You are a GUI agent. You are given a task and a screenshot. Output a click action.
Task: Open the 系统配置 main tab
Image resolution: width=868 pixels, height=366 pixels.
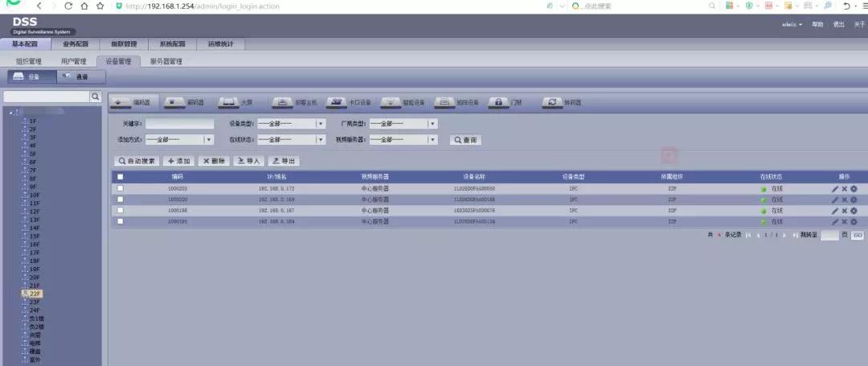pyautogui.click(x=172, y=44)
